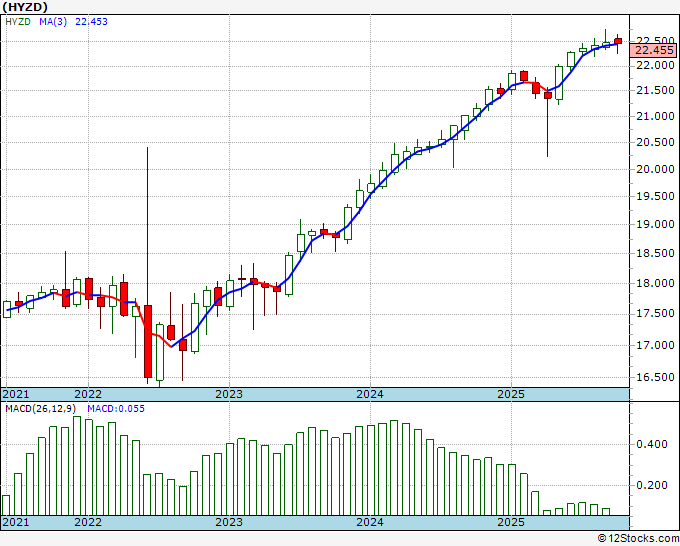The height and width of the screenshot is (546, 680).
Task: Click the 19.000 price axis label
Action: [655, 224]
